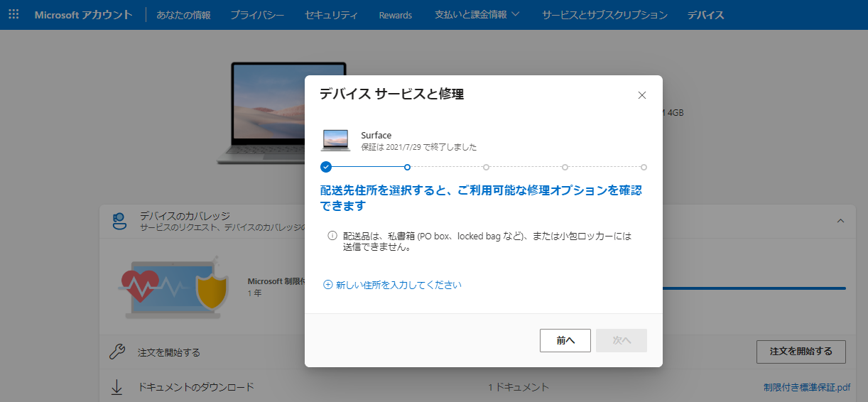Click the 前へ button
This screenshot has width=868, height=402.
[x=565, y=340]
